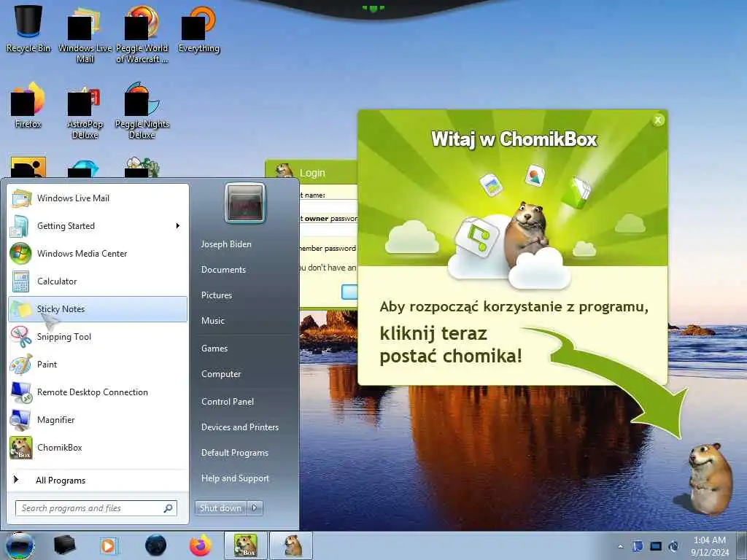The height and width of the screenshot is (560, 747).
Task: Click the Windows Live Mail Start menu icon
Action: [21, 198]
